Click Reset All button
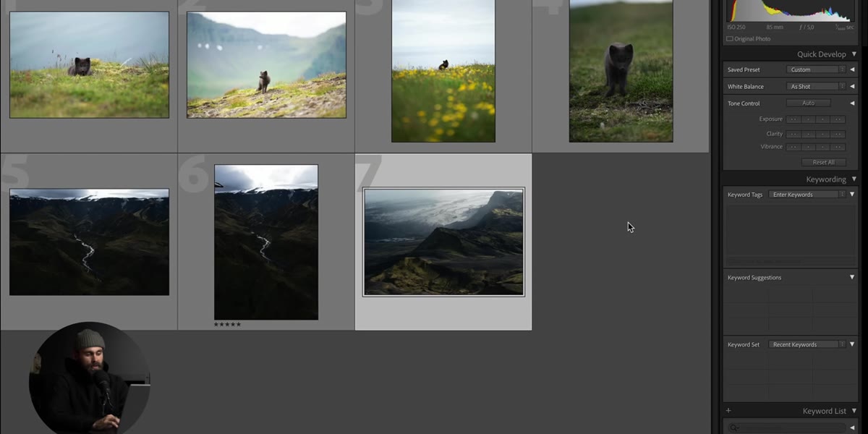868x434 pixels. (x=824, y=162)
